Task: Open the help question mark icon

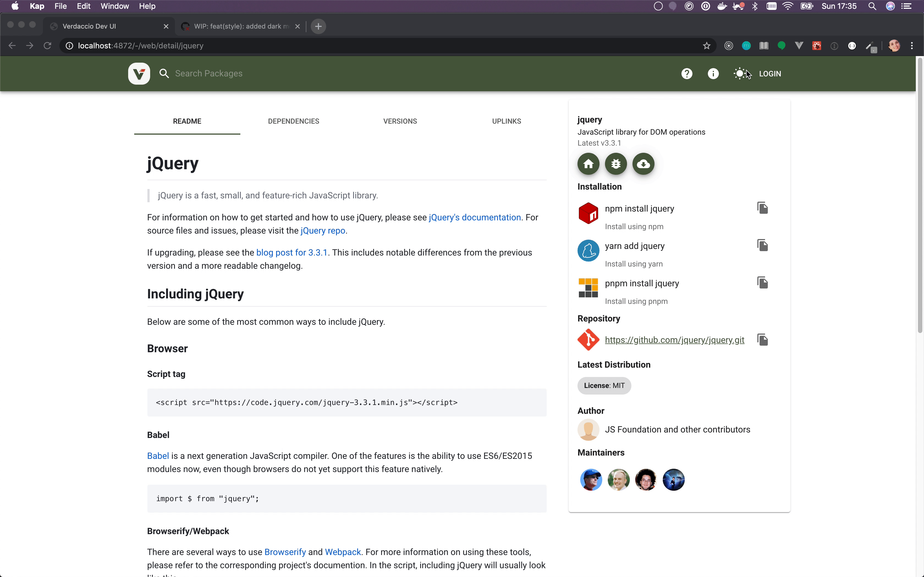Action: 686,74
